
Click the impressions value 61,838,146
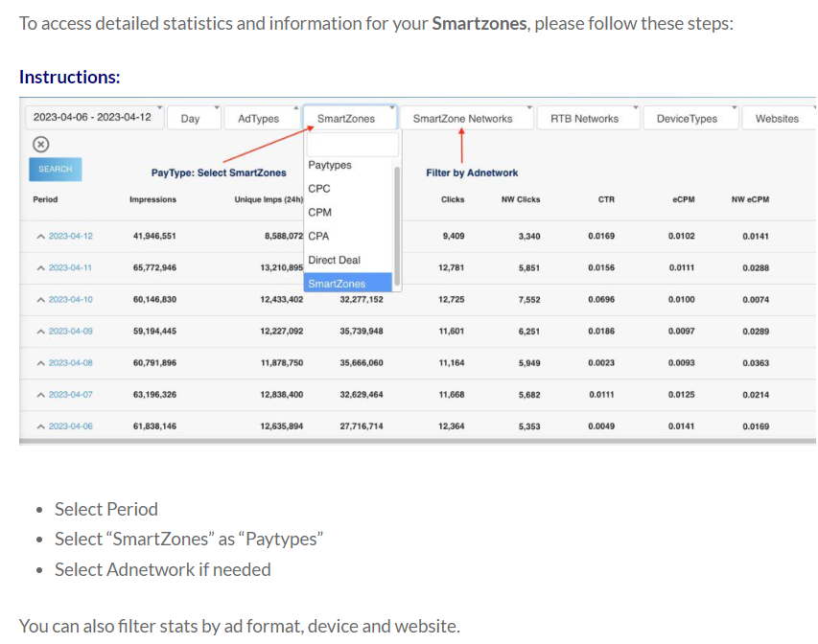(x=154, y=426)
